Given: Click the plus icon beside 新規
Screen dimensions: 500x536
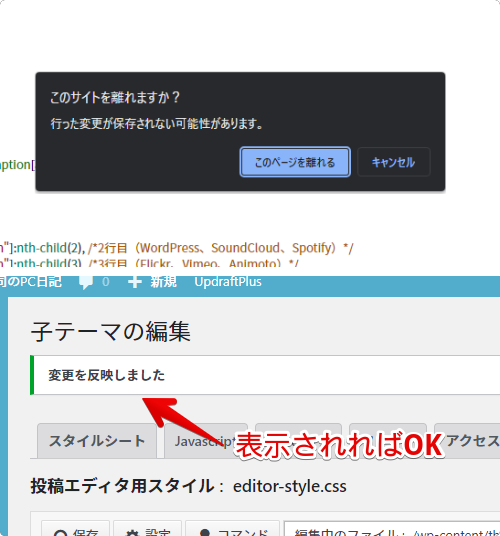Looking at the screenshot, I should click(x=135, y=282).
